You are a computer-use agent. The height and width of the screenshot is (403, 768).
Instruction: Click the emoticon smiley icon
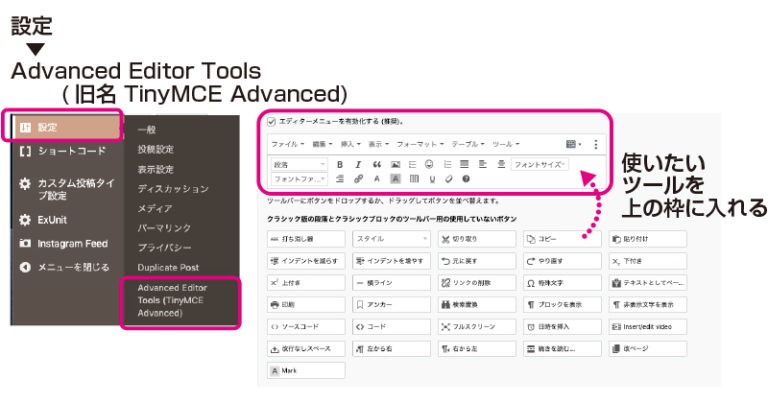429,164
